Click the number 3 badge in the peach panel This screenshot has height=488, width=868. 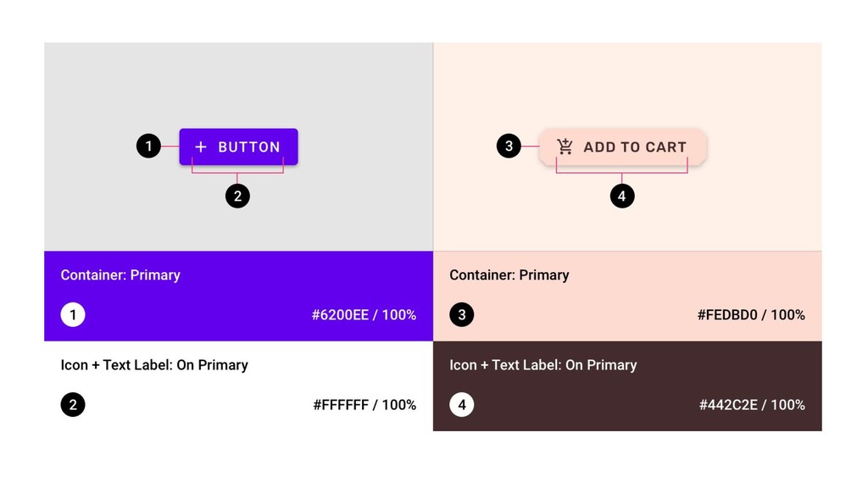click(x=462, y=314)
